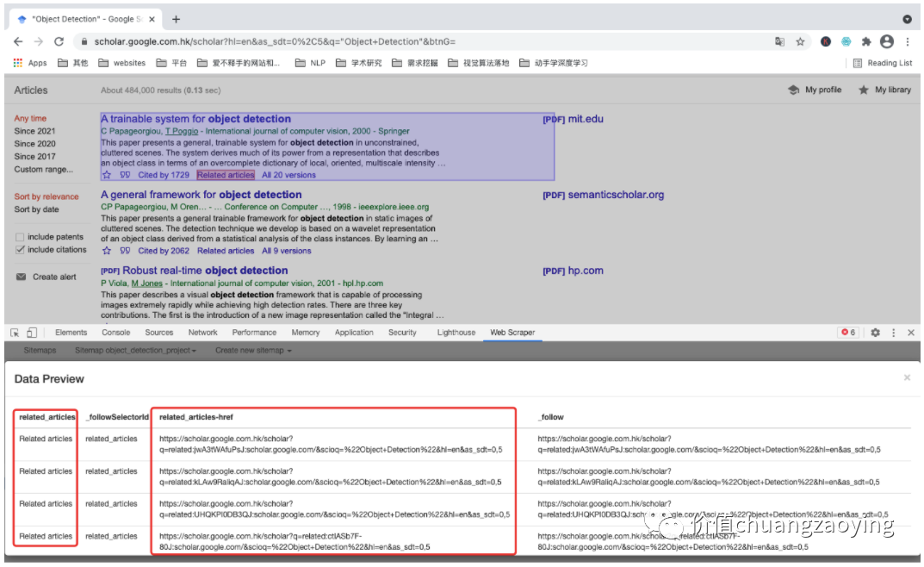Open the Application tab
The width and height of the screenshot is (924, 567).
354,333
